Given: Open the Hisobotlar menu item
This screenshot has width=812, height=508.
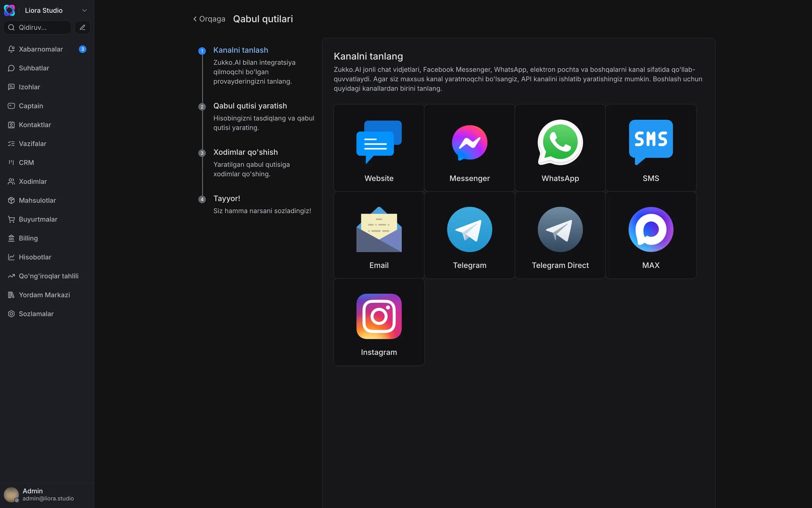Looking at the screenshot, I should tap(47, 257).
